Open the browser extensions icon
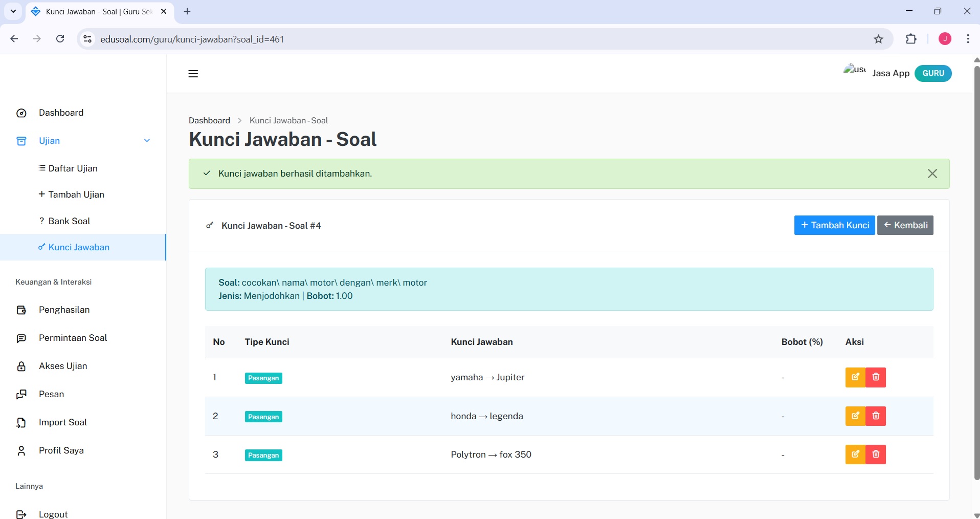Screen dimensions: 980x519 click(x=911, y=39)
